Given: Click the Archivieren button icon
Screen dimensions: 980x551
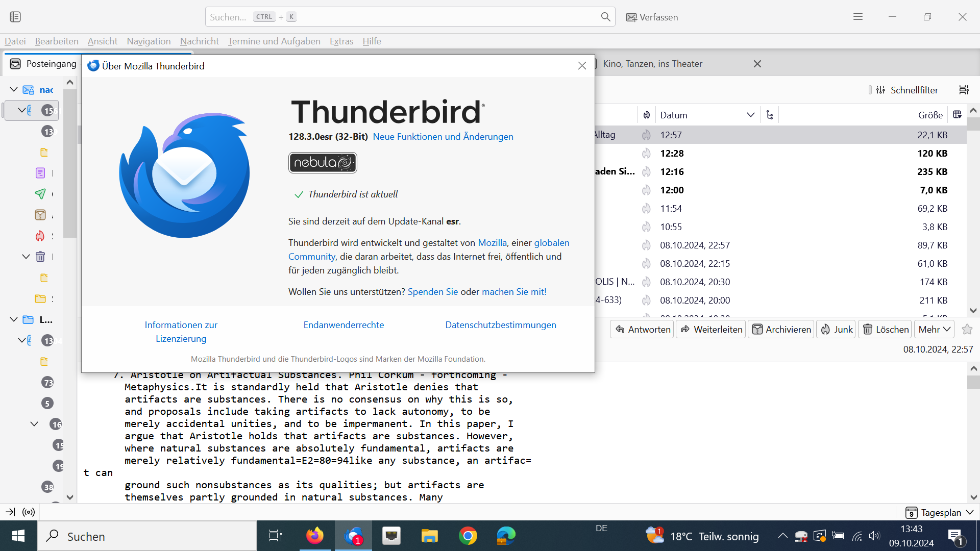Looking at the screenshot, I should click(x=757, y=330).
